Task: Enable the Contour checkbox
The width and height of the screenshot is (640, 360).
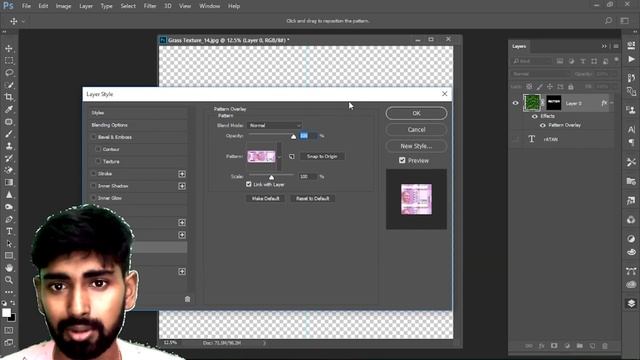Action: (x=98, y=149)
